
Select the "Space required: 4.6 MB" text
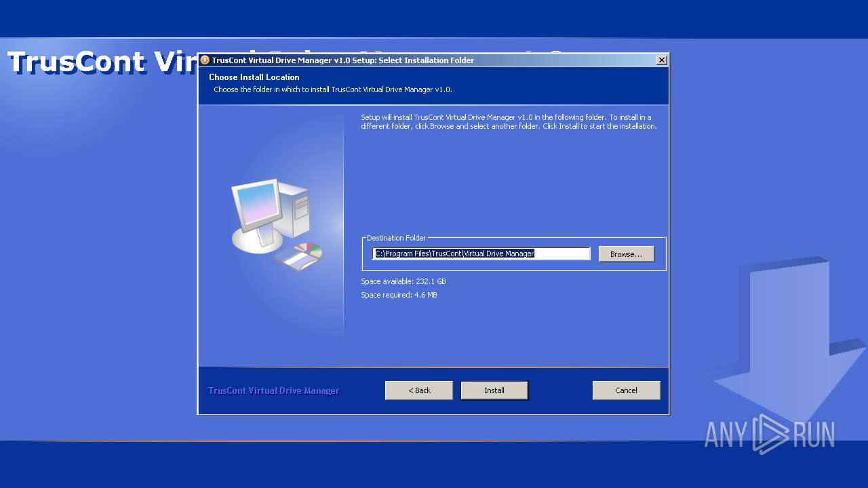(x=399, y=295)
